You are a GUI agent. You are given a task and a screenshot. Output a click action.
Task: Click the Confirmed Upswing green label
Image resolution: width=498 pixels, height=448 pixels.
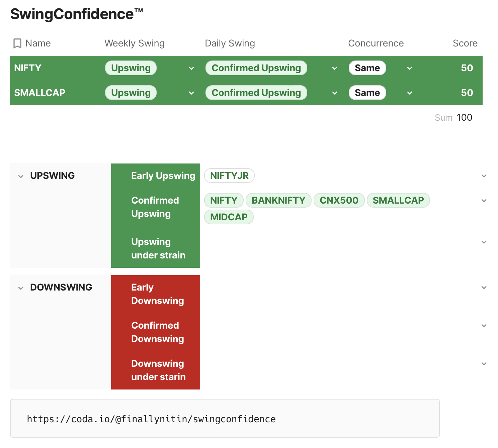[155, 207]
